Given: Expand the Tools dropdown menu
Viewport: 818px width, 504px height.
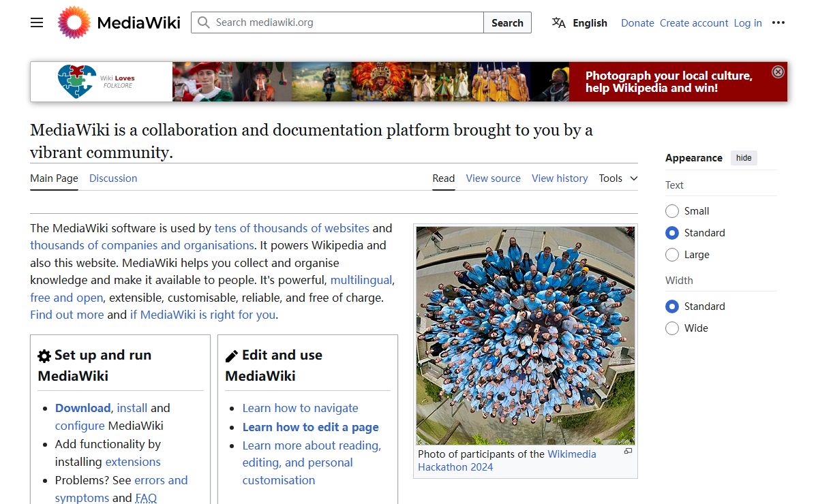Looking at the screenshot, I should (x=618, y=178).
